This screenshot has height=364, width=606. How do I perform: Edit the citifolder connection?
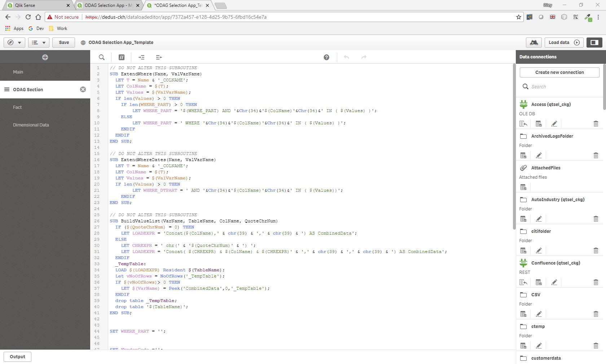pyautogui.click(x=539, y=250)
